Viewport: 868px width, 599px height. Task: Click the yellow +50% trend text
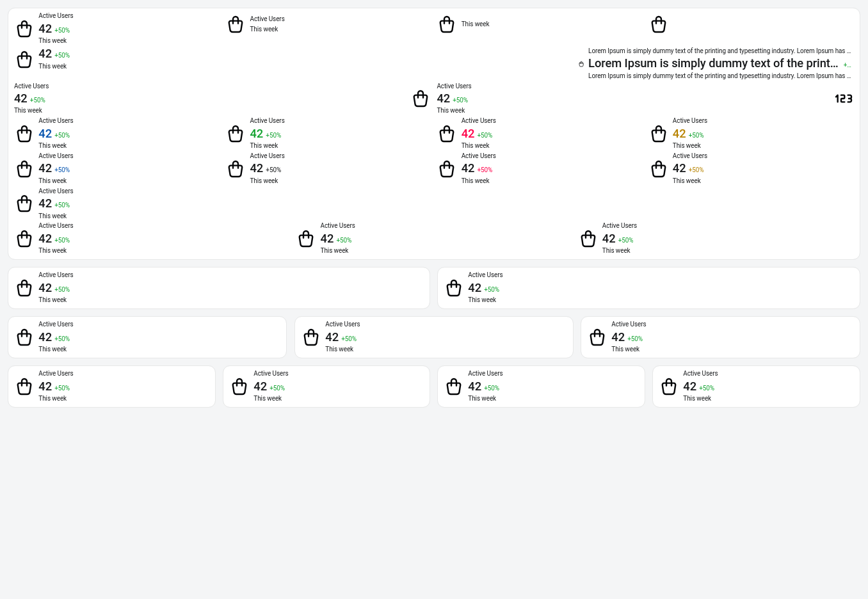pos(696,170)
